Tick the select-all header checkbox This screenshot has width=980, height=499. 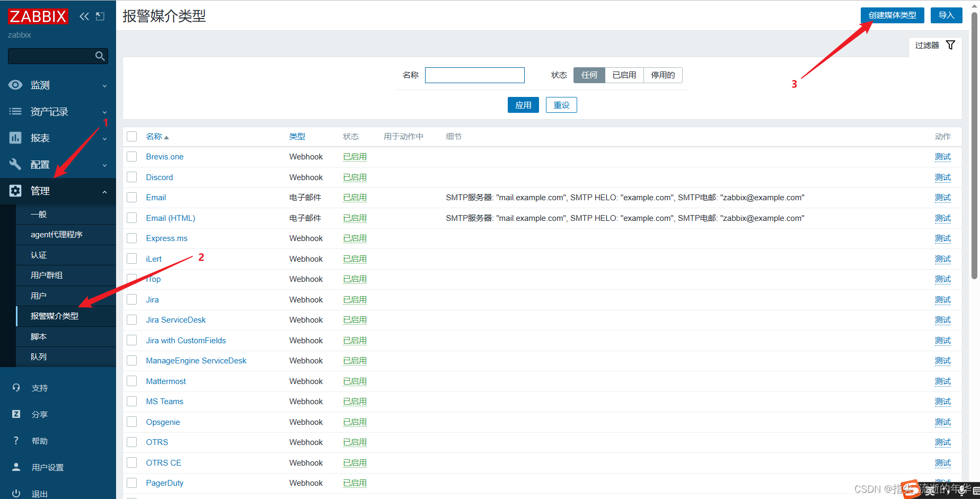coord(132,137)
